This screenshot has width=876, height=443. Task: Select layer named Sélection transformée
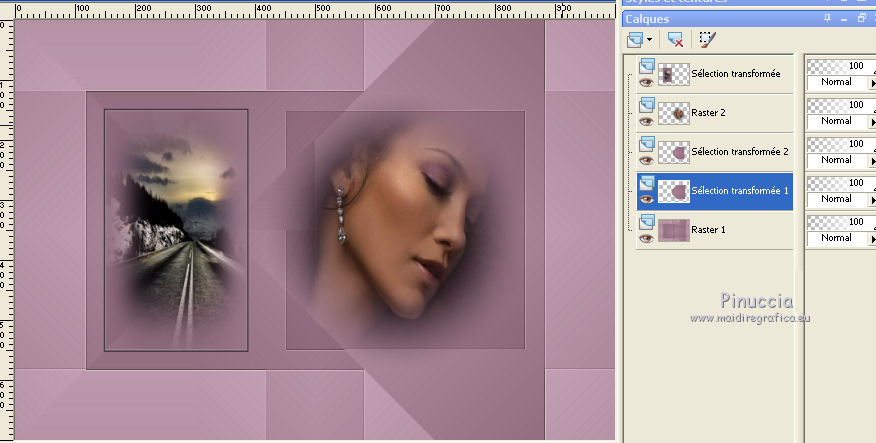[x=736, y=74]
